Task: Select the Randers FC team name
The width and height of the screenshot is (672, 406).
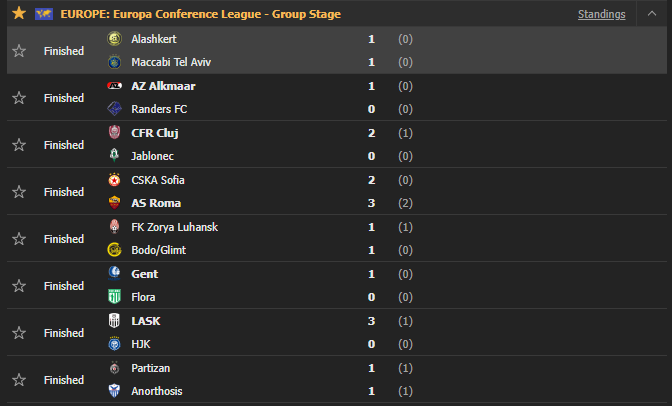Action: click(x=159, y=109)
